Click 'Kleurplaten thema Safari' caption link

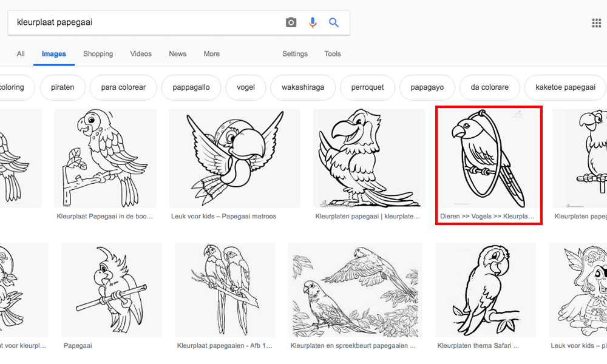(x=478, y=346)
